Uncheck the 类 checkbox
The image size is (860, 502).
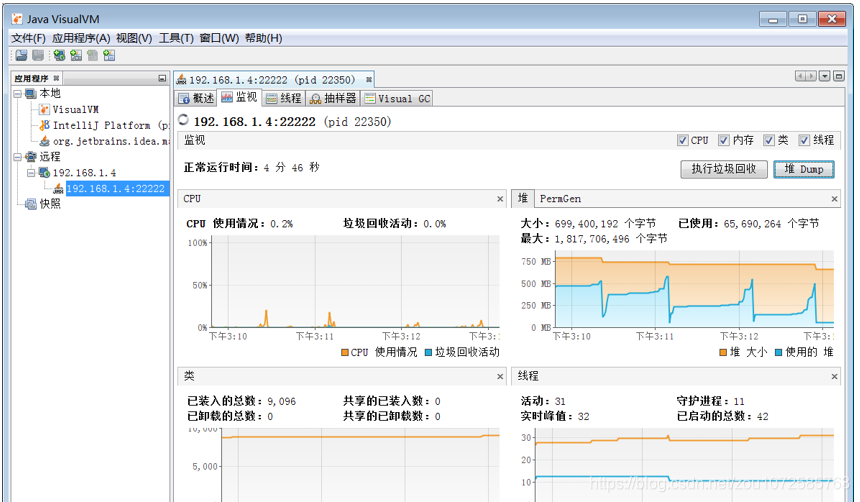click(768, 140)
